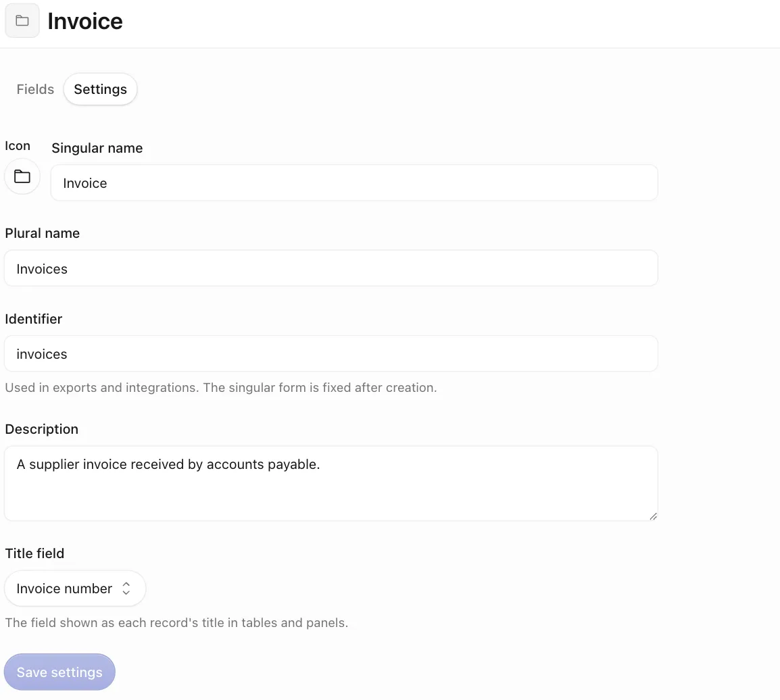Click inside the Description text area
The height and width of the screenshot is (700, 780).
click(x=331, y=483)
